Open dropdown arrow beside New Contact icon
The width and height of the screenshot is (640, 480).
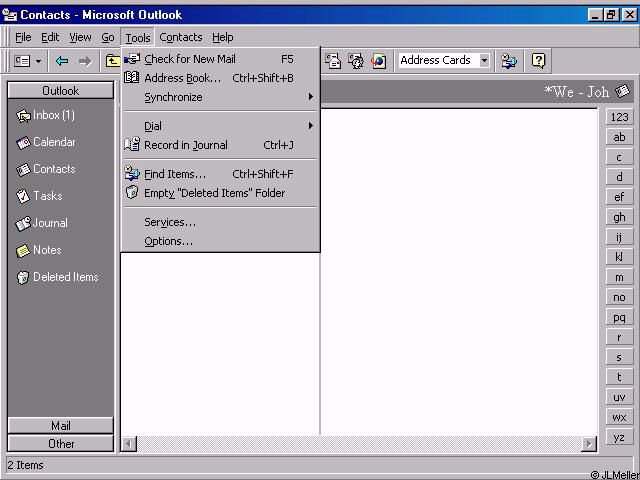[38, 62]
